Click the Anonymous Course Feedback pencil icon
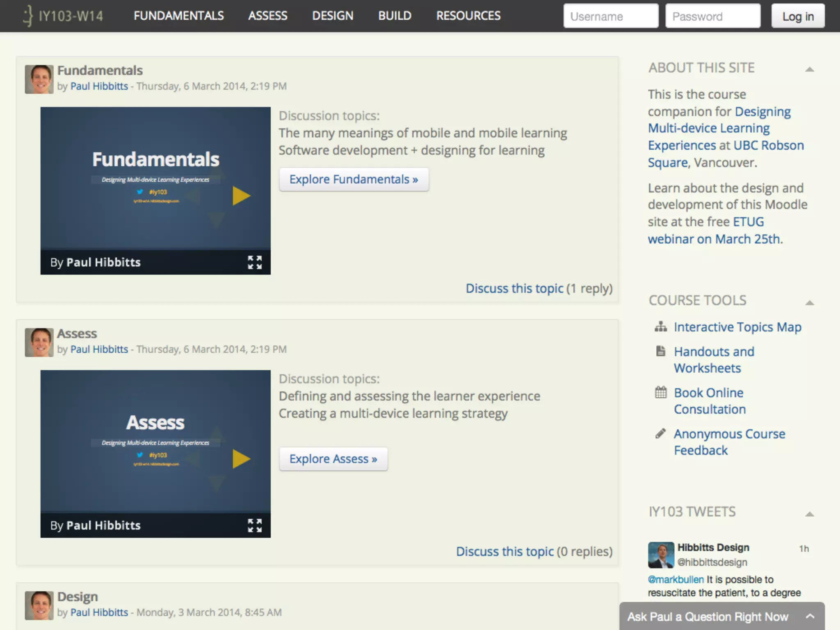This screenshot has height=630, width=840. (660, 434)
